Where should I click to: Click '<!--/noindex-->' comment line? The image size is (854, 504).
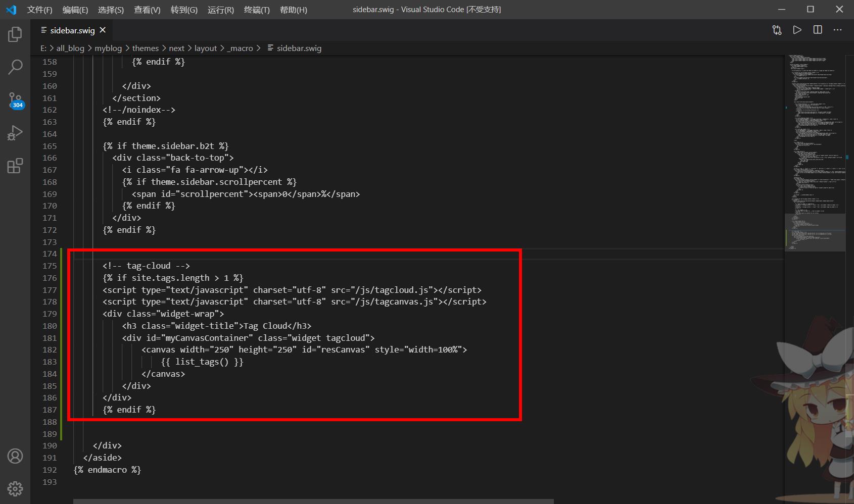[x=139, y=110]
